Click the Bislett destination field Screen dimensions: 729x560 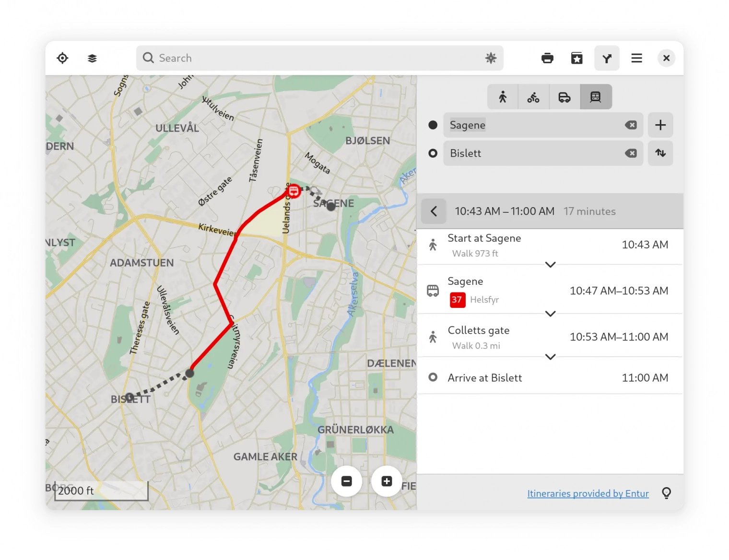pyautogui.click(x=543, y=153)
